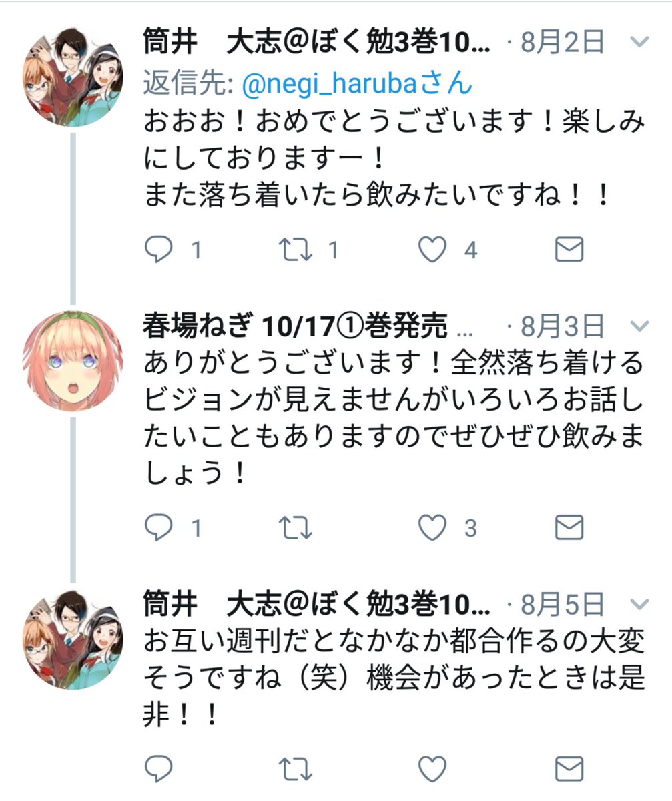Image resolution: width=672 pixels, height=801 pixels.
Task: Like the August 5 tweet
Action: pyautogui.click(x=432, y=769)
